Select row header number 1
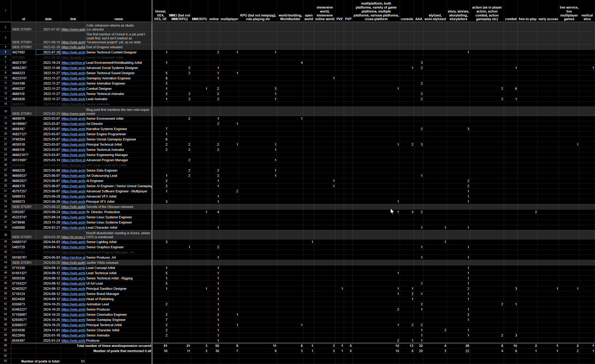The image size is (595, 364). 5,11
